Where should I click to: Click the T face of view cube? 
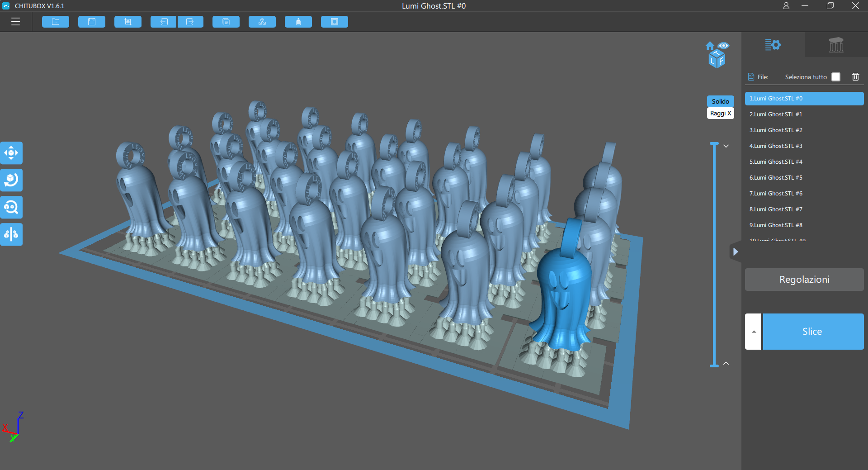717,53
